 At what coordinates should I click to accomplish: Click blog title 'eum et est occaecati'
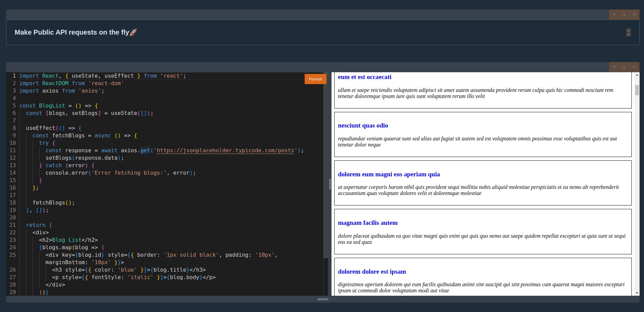[x=364, y=77]
